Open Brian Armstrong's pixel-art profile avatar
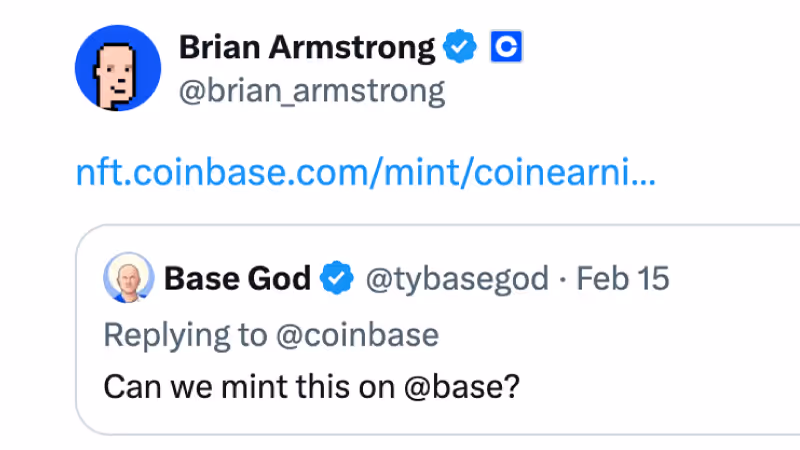Viewport: 800px width, 450px height. 118,69
